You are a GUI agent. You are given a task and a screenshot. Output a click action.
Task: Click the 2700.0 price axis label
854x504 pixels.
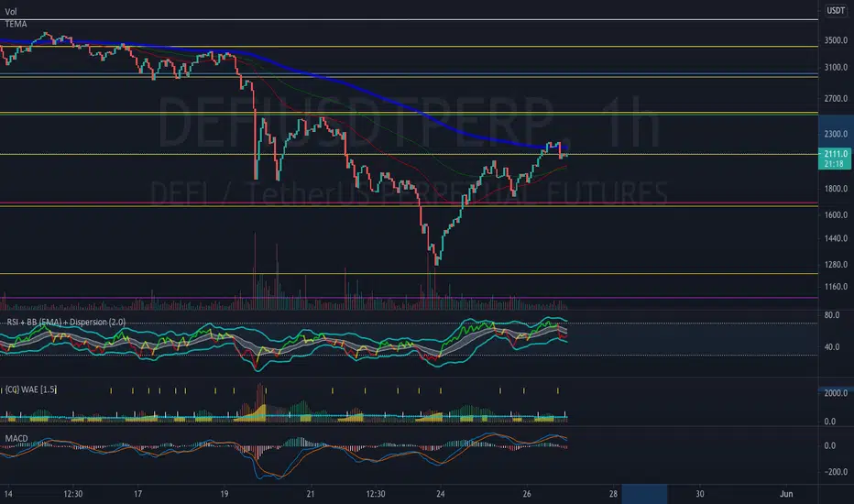click(836, 99)
